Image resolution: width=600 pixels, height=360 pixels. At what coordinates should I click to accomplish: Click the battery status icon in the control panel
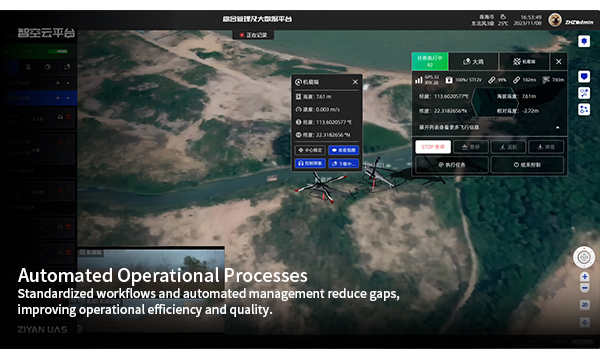click(x=449, y=80)
